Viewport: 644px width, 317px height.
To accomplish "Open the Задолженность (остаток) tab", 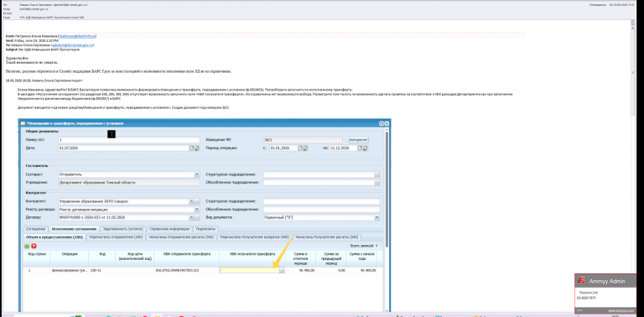I will pyautogui.click(x=122, y=229).
